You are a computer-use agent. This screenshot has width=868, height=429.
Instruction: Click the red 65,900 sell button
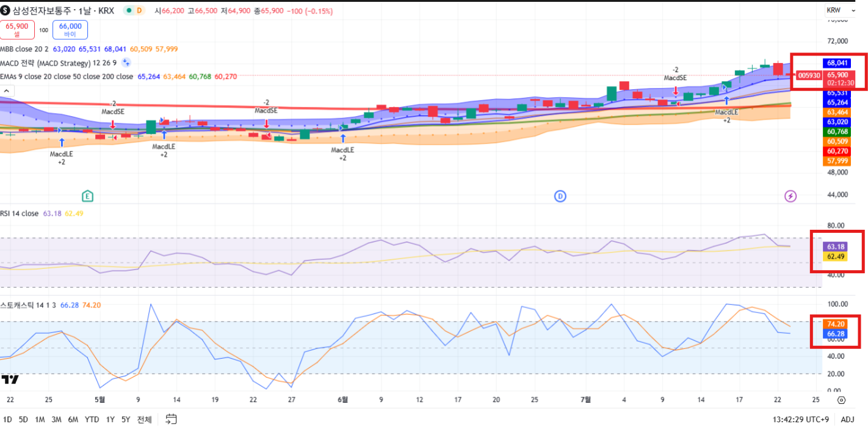click(16, 29)
